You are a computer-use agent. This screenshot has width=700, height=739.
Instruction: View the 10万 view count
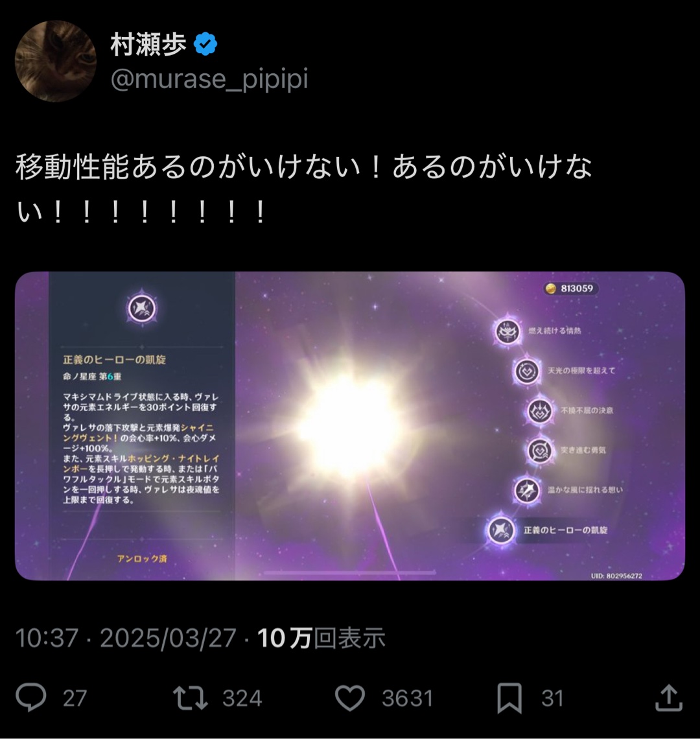point(321,638)
